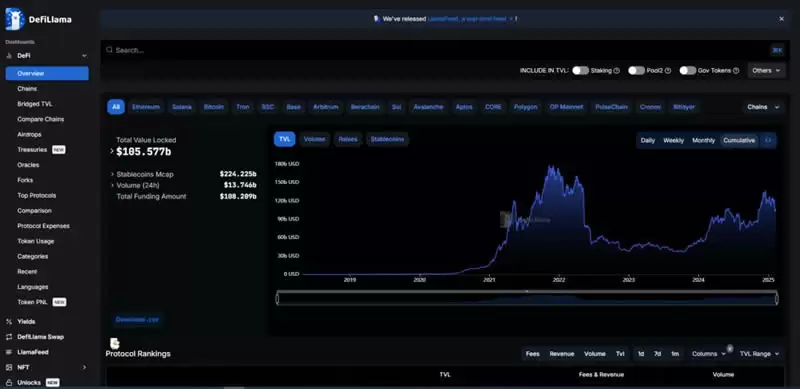Open the Yields percent icon in sidebar
800x389 pixels.
click(9, 322)
